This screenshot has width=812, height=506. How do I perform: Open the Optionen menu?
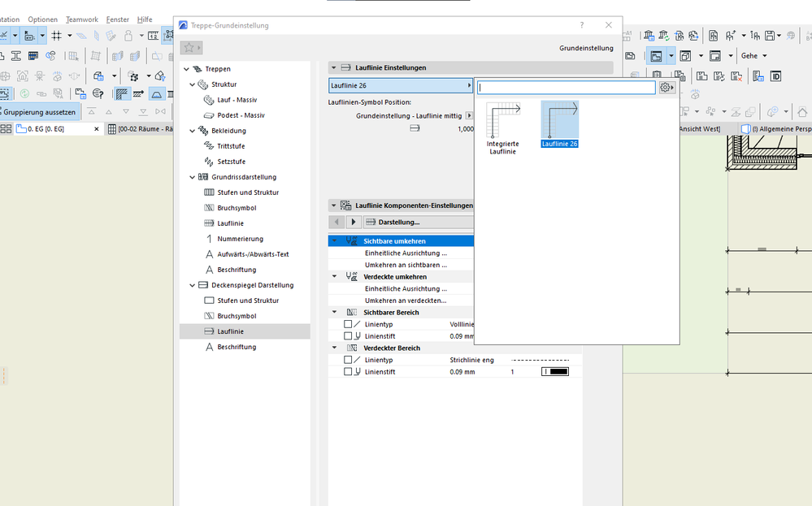coord(42,19)
